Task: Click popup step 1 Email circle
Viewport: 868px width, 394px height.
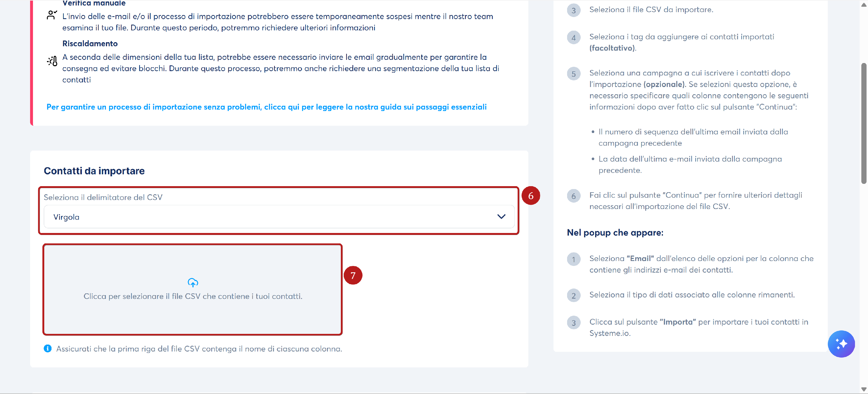Action: pos(573,259)
